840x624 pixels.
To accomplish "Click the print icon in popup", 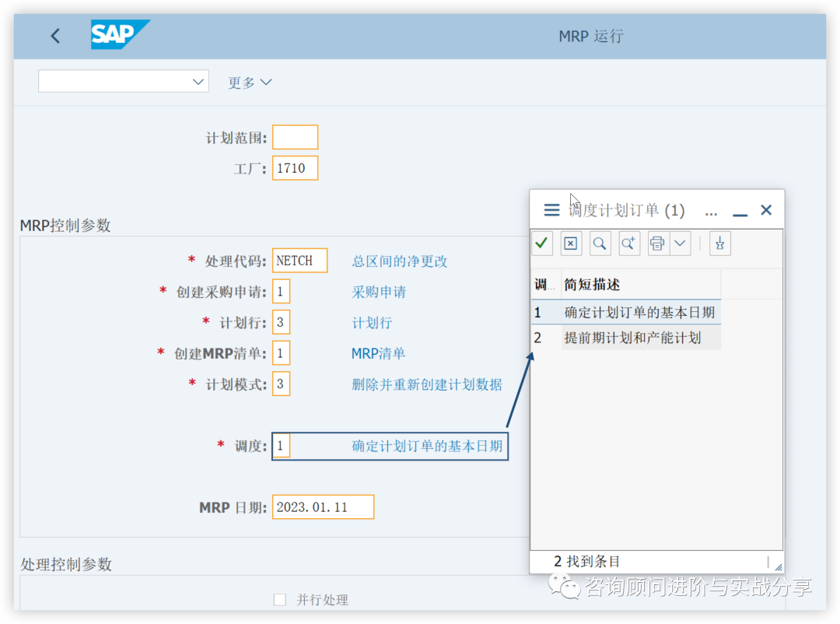I will pyautogui.click(x=658, y=244).
